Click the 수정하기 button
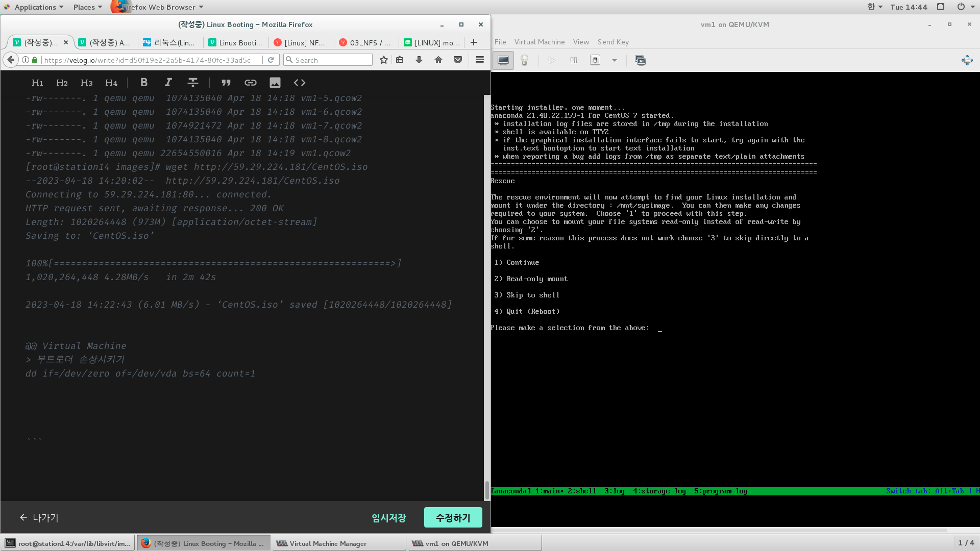Image resolution: width=980 pixels, height=551 pixels. 453,517
